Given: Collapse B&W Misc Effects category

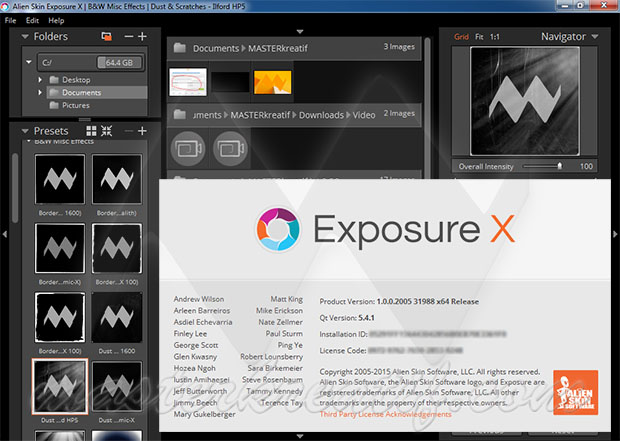Looking at the screenshot, I should 28,141.
